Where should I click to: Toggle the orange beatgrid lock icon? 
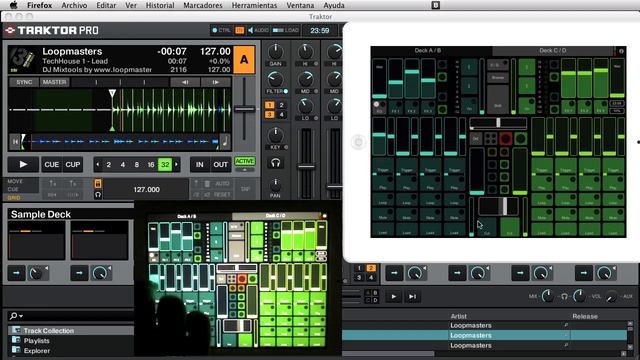98,184
